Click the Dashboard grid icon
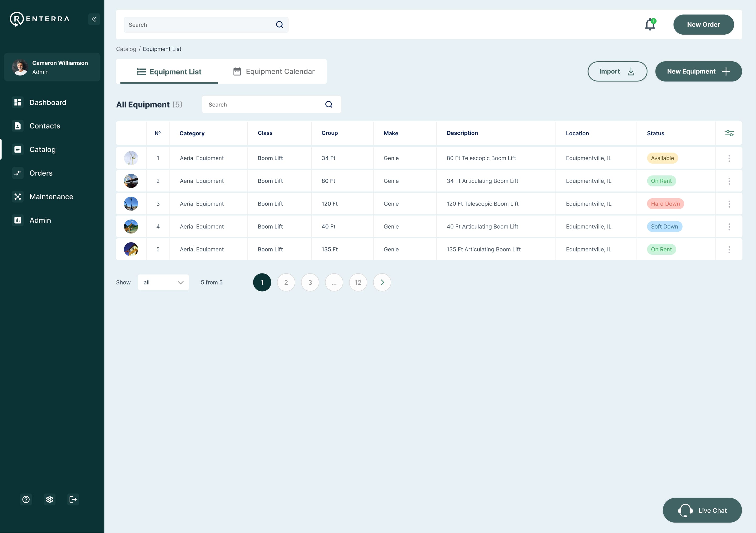This screenshot has width=756, height=533. 18,102
